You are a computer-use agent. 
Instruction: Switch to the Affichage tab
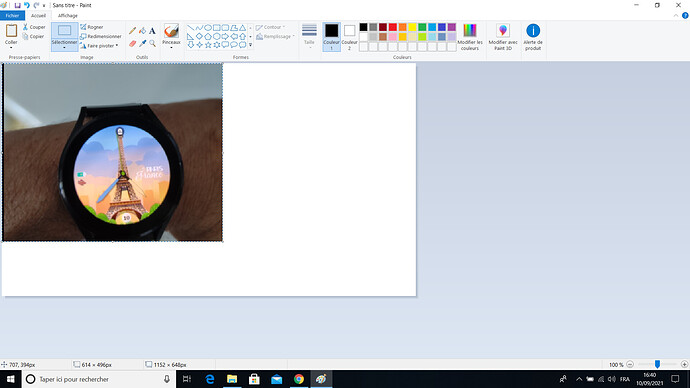(68, 15)
